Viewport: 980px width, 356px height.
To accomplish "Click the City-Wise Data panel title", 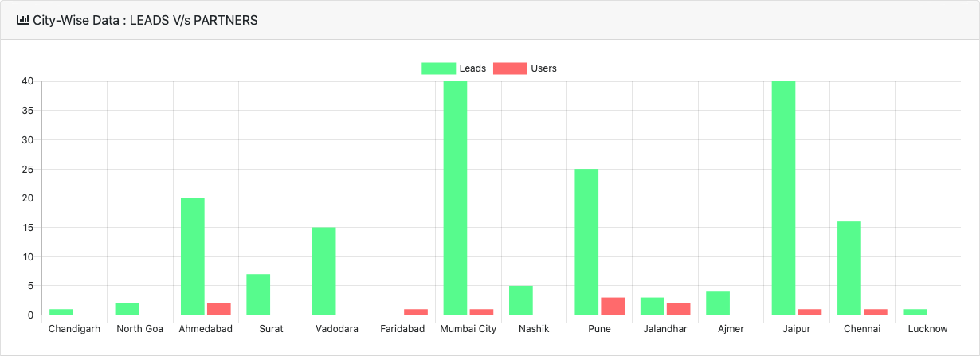I will [x=145, y=21].
